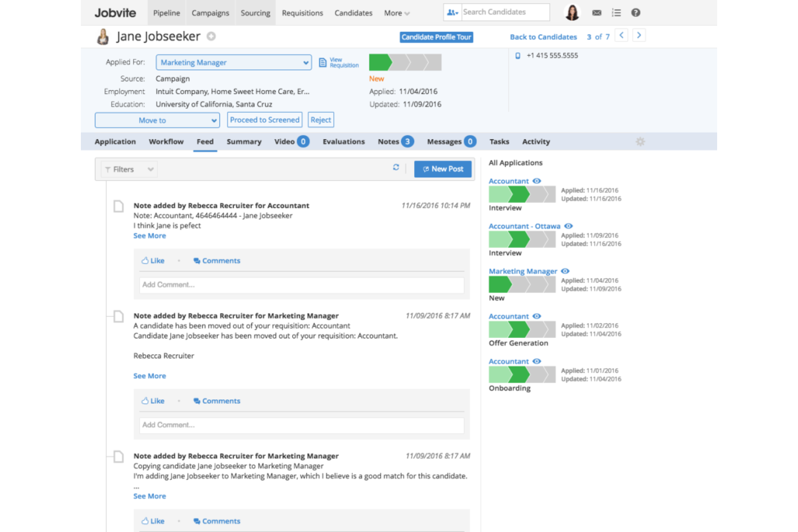Click your profile avatar in the top bar
The image size is (798, 532).
572,12
